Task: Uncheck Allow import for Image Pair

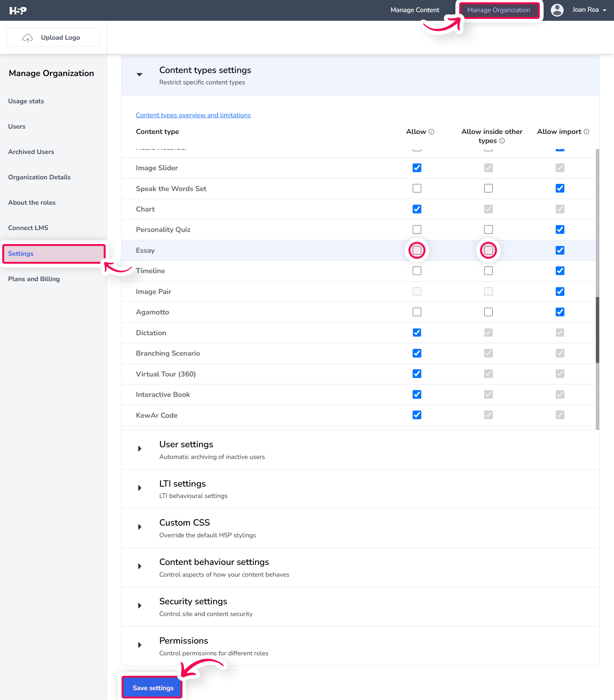Action: (x=560, y=291)
